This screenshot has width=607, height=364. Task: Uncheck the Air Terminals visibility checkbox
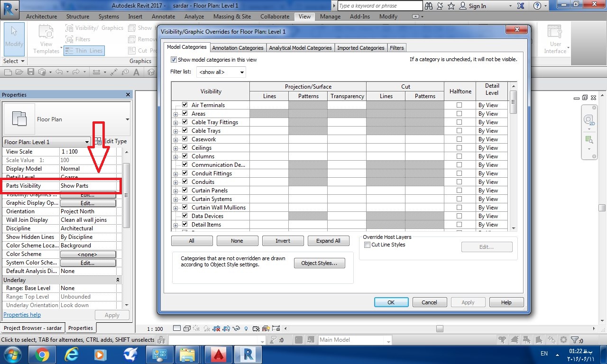184,105
